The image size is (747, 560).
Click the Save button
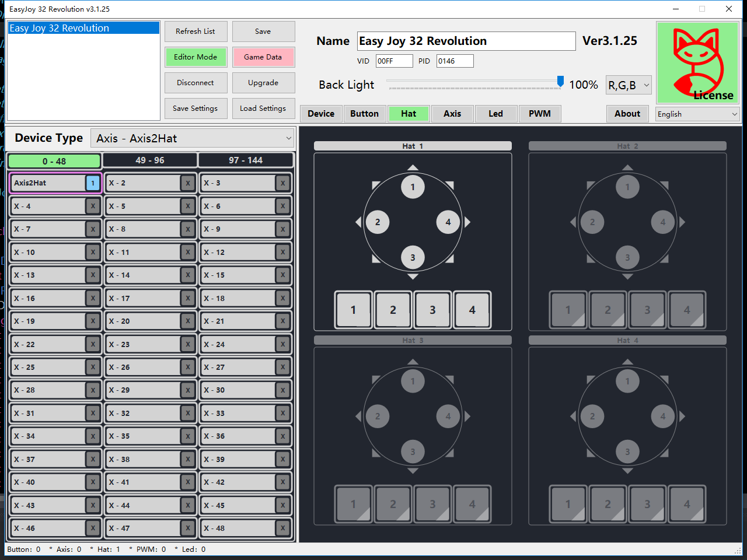click(263, 32)
